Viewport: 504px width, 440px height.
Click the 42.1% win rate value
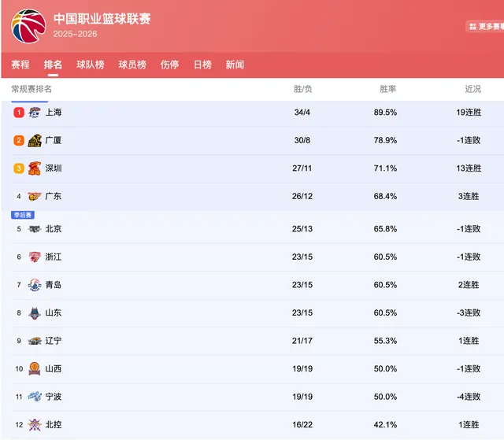coord(385,424)
